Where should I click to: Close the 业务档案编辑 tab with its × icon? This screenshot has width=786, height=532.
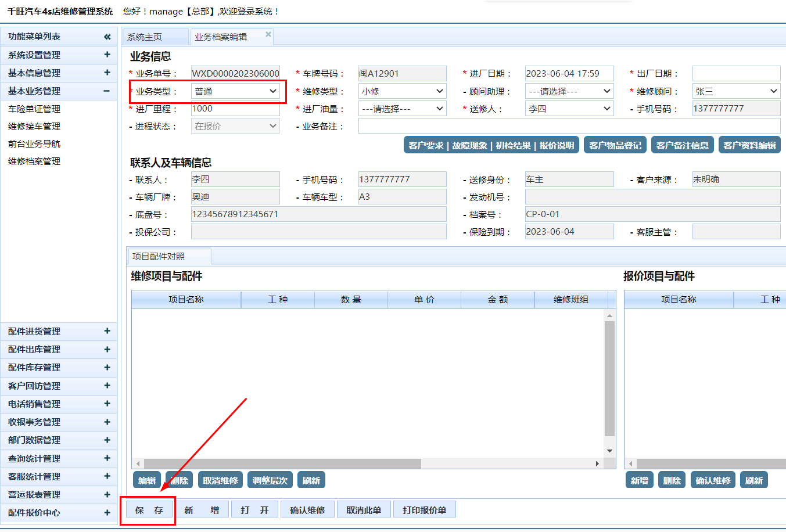pyautogui.click(x=268, y=34)
